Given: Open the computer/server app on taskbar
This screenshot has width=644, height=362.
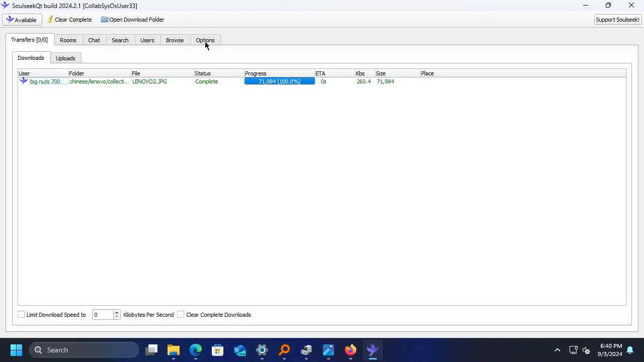Looking at the screenshot, I should tap(306, 350).
